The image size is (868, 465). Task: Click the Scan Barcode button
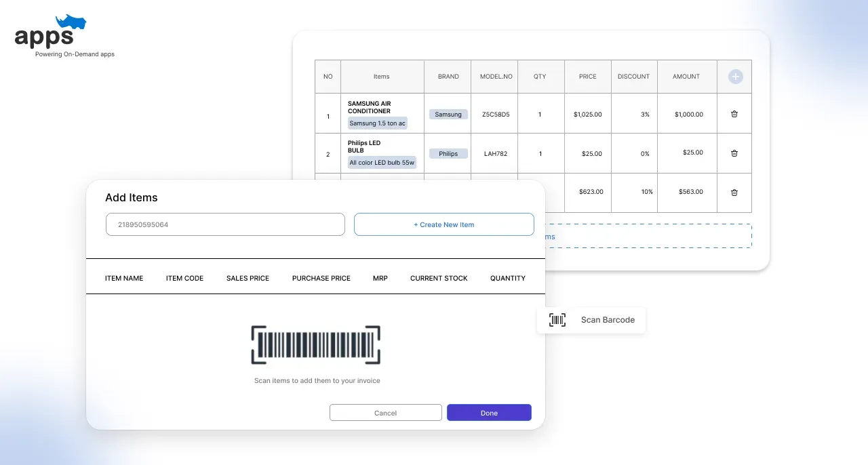(591, 320)
